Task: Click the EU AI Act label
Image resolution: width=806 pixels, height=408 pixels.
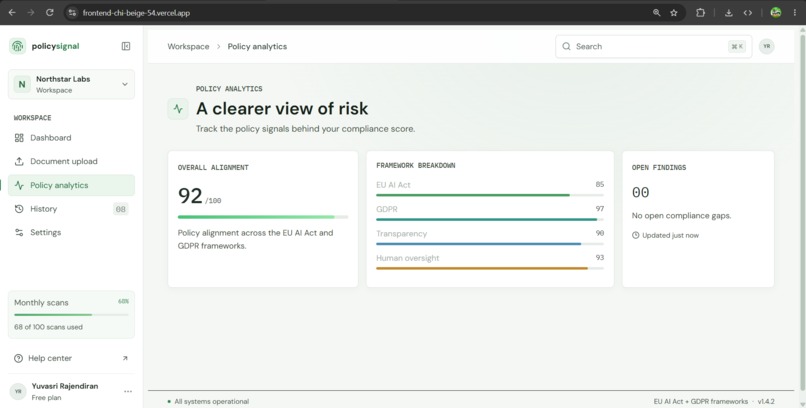Action: 393,185
